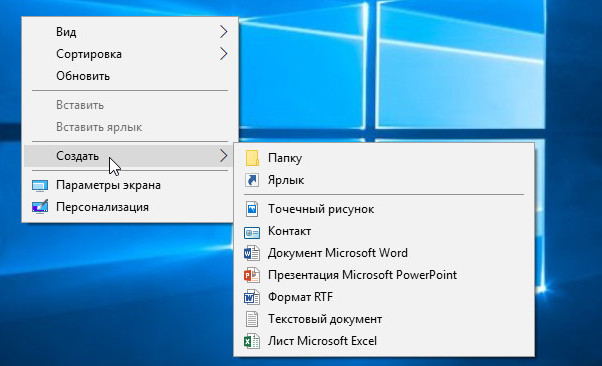Screen dimensions: 602x366
Task: Click the icon beside Формат RTF
Action: (x=252, y=297)
